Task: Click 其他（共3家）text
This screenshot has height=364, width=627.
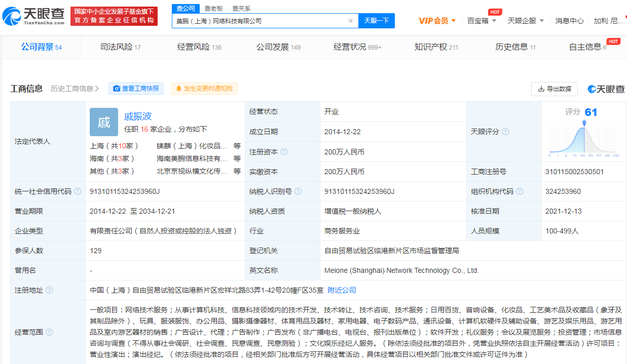Action: (113, 171)
